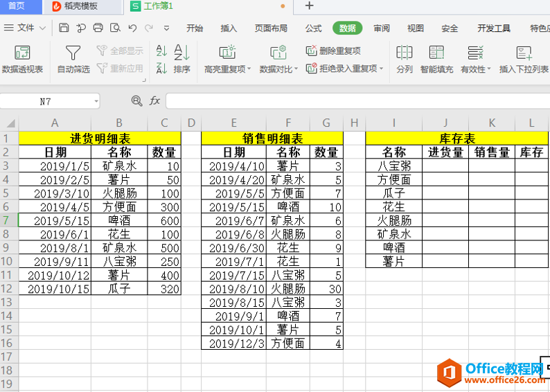
Task: Click the select-all corner triangle
Action: pos(10,123)
